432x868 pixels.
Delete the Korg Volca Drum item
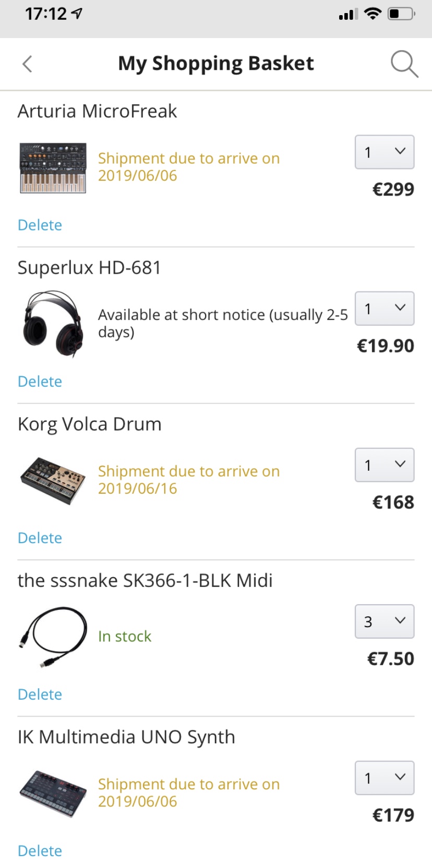tap(40, 538)
